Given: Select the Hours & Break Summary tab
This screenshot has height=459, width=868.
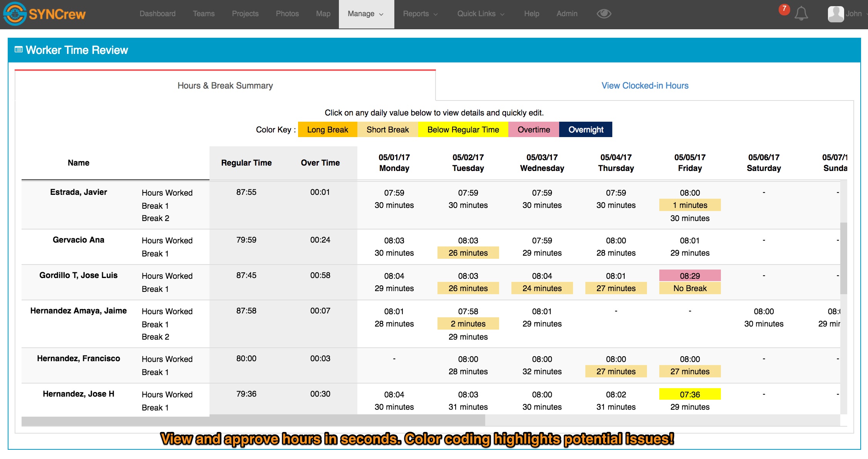Looking at the screenshot, I should (225, 85).
